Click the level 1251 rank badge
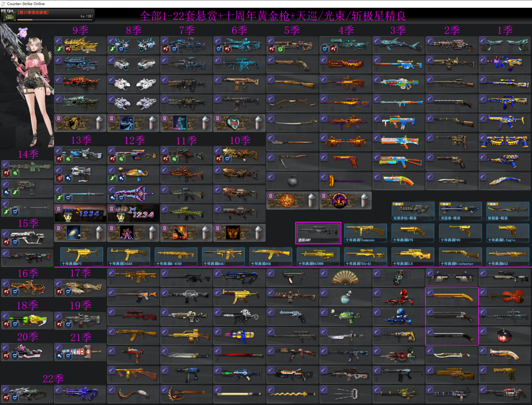The width and height of the screenshot is (532, 405). tap(9, 17)
